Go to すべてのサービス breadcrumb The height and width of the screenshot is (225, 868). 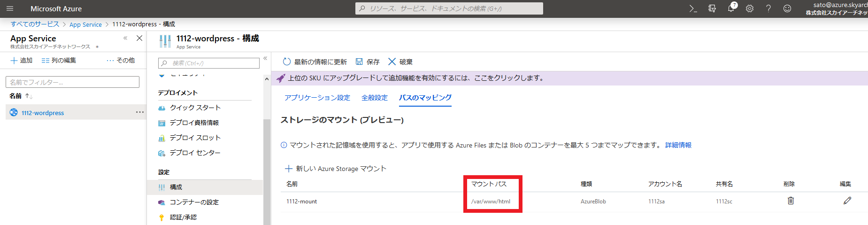coord(35,24)
